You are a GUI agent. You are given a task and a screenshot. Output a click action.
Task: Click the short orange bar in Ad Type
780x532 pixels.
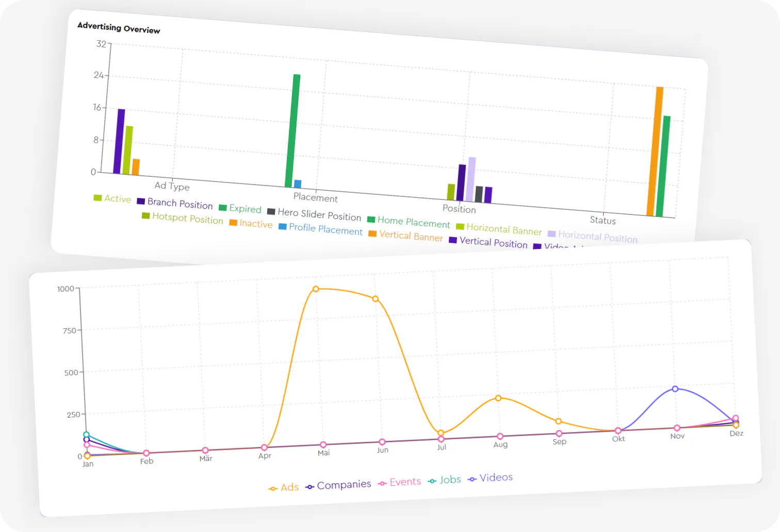[x=136, y=167]
